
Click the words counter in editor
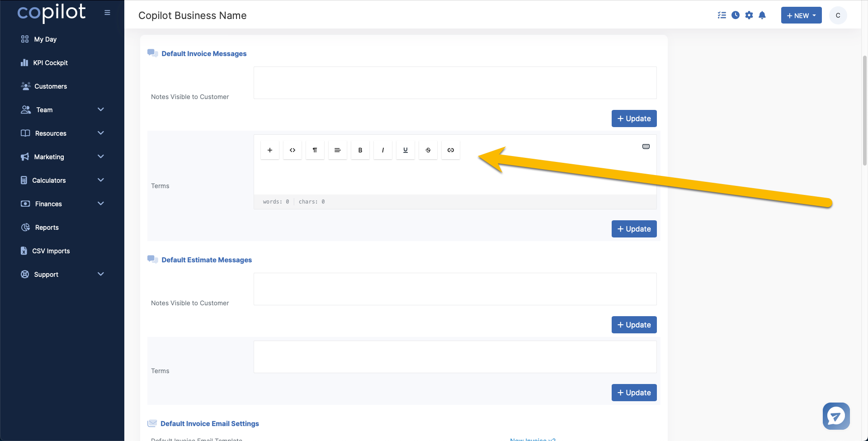276,202
